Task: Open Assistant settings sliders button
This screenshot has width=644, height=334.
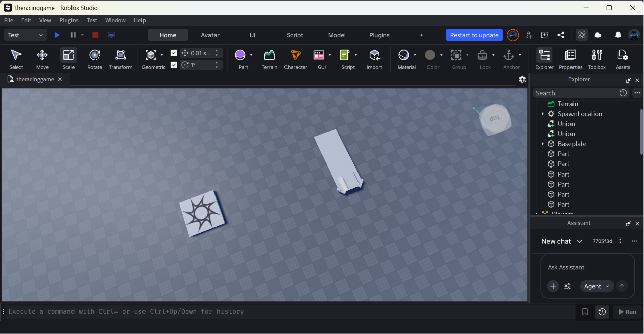Action: 567,286
